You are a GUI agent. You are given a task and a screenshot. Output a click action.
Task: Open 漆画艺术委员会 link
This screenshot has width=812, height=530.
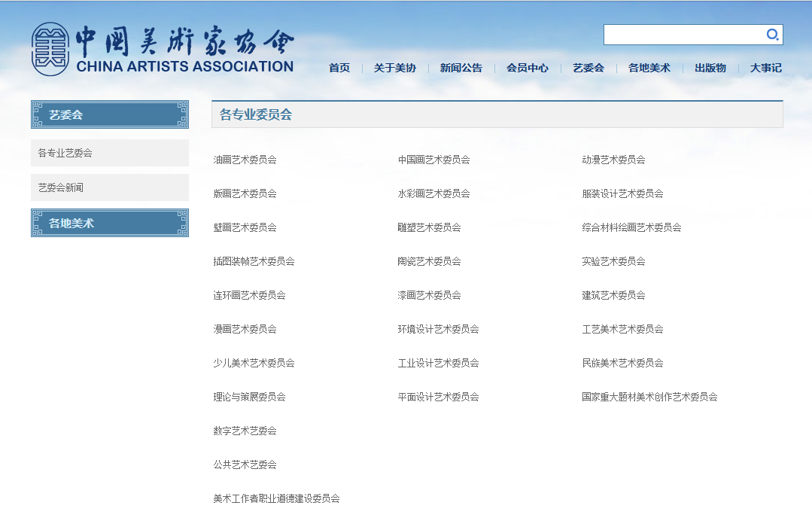(429, 295)
